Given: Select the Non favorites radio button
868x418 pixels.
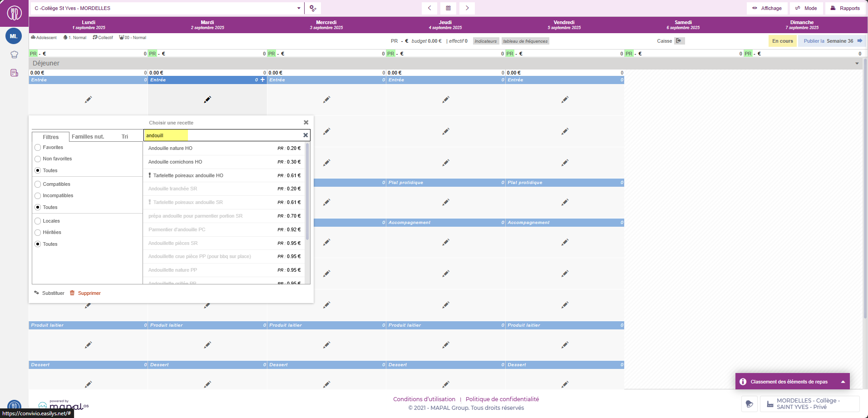Looking at the screenshot, I should click(38, 159).
